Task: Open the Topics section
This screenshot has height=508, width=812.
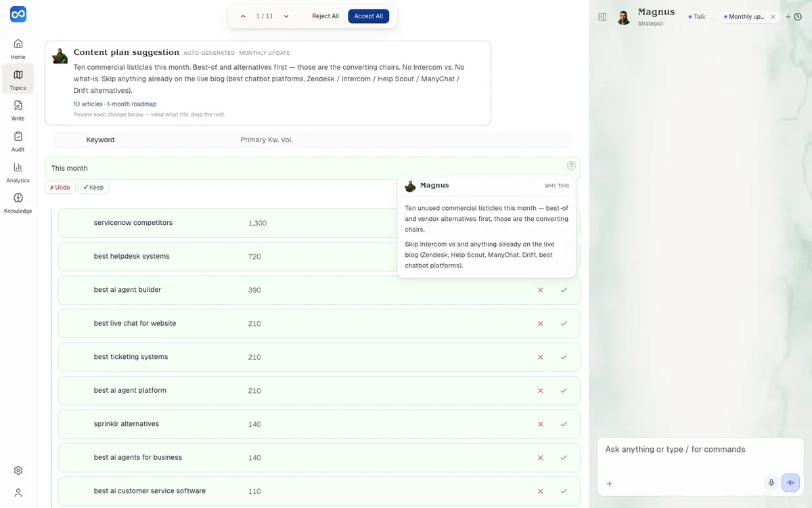Action: point(18,79)
